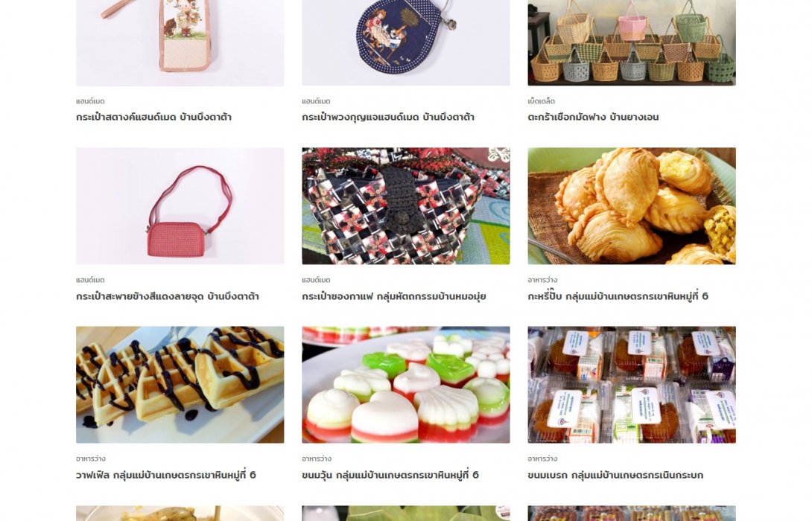The height and width of the screenshot is (521, 812).
Task: Open the red crossbody bag product photo
Action: tap(180, 206)
